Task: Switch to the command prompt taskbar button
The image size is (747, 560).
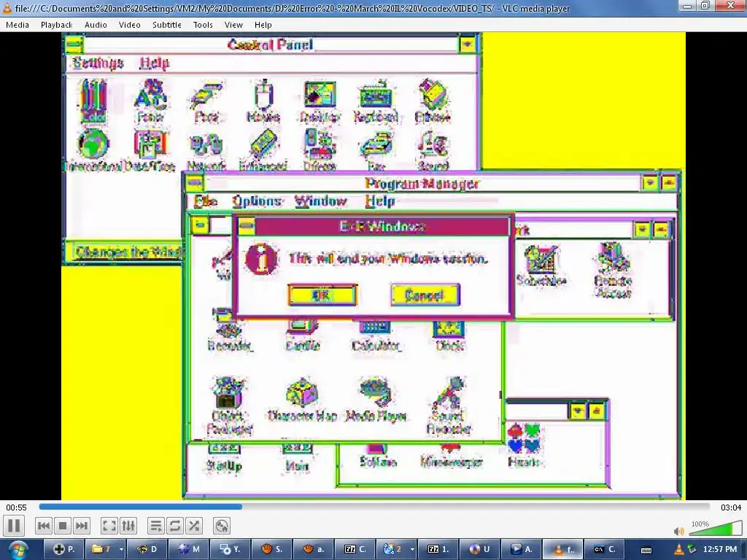Action: click(604, 549)
